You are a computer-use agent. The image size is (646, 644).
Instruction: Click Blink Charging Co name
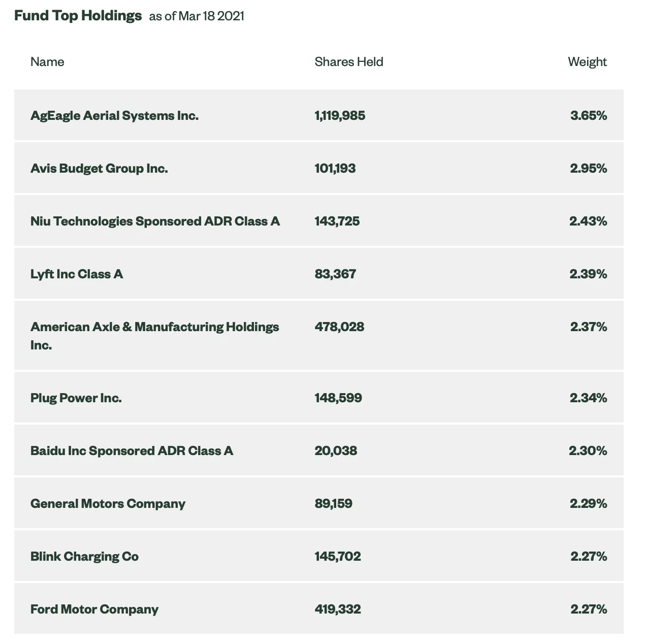84,557
